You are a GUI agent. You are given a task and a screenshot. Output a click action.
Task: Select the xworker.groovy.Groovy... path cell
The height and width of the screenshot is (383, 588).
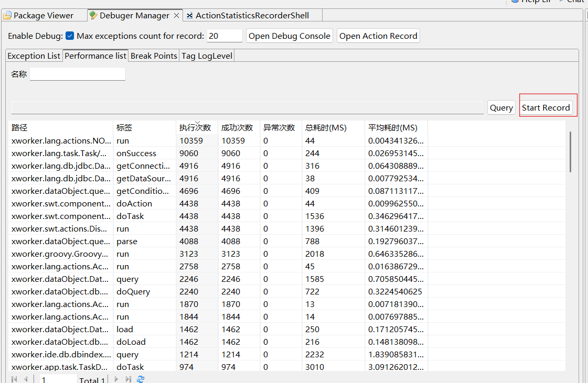tap(60, 254)
